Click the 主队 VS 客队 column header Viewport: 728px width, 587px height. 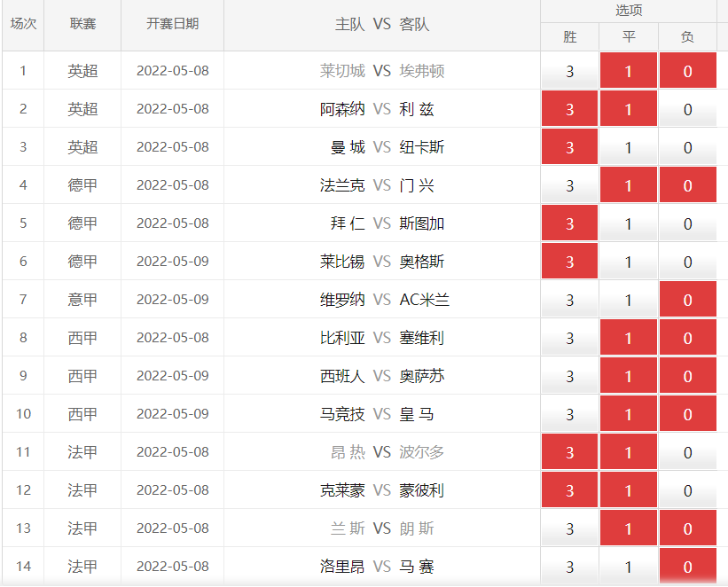coord(382,25)
